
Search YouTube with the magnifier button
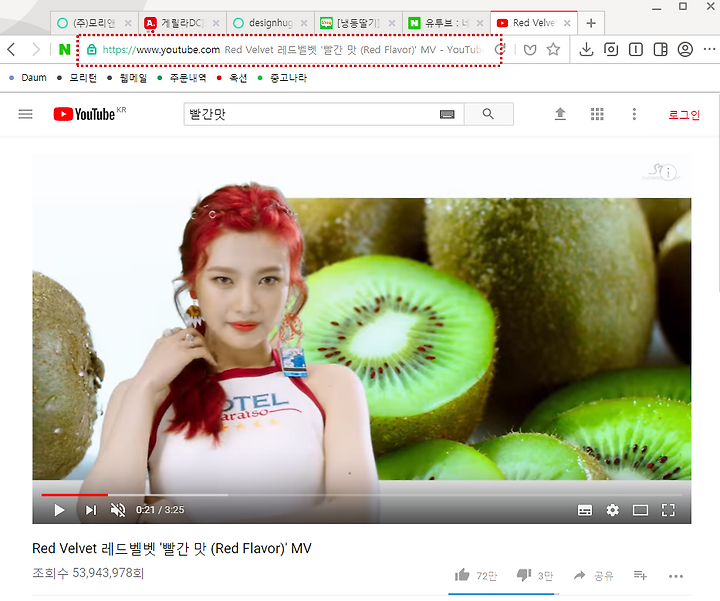click(489, 114)
